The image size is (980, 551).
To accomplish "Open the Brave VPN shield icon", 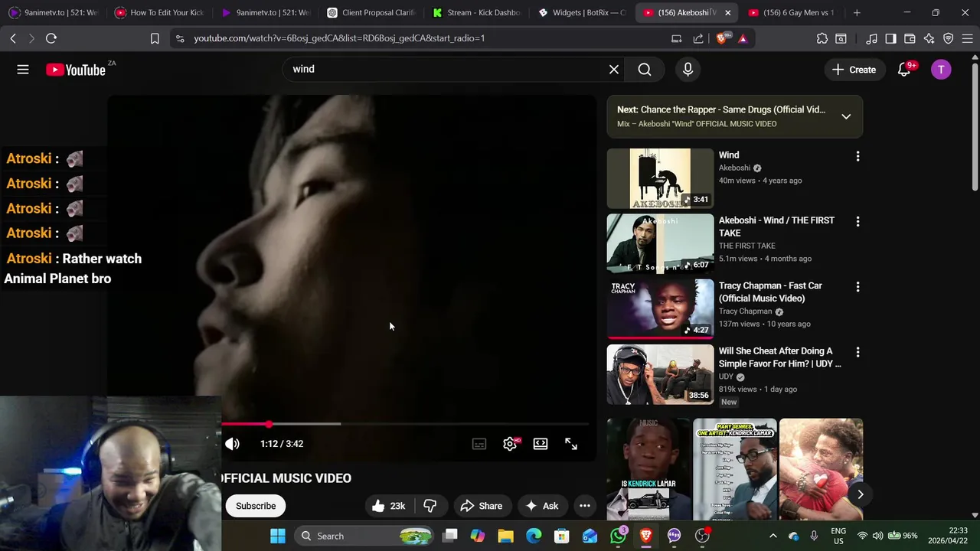I will click(948, 38).
